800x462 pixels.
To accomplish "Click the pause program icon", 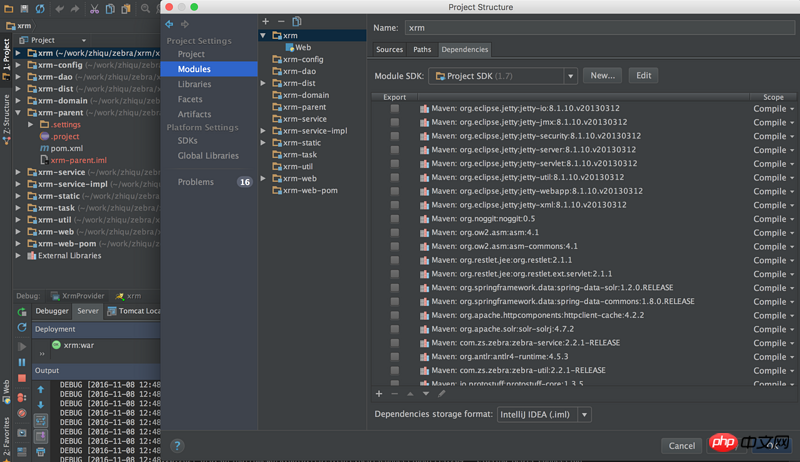I will 22,360.
